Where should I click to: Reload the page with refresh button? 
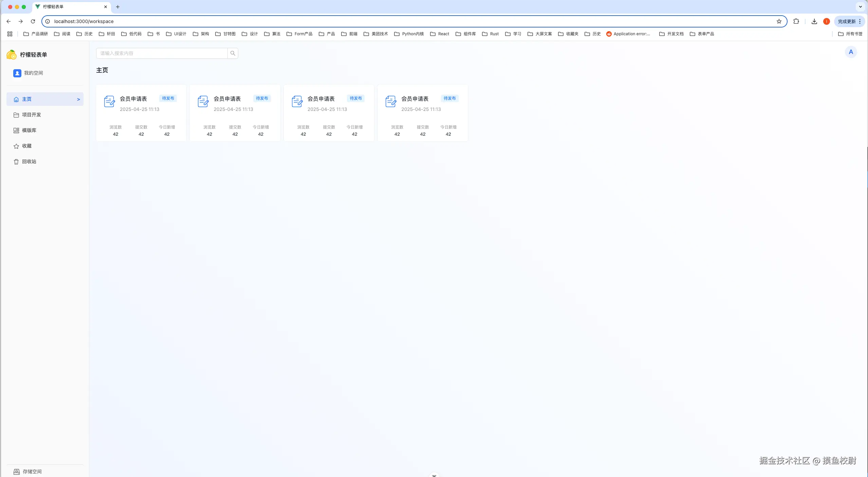(x=33, y=21)
